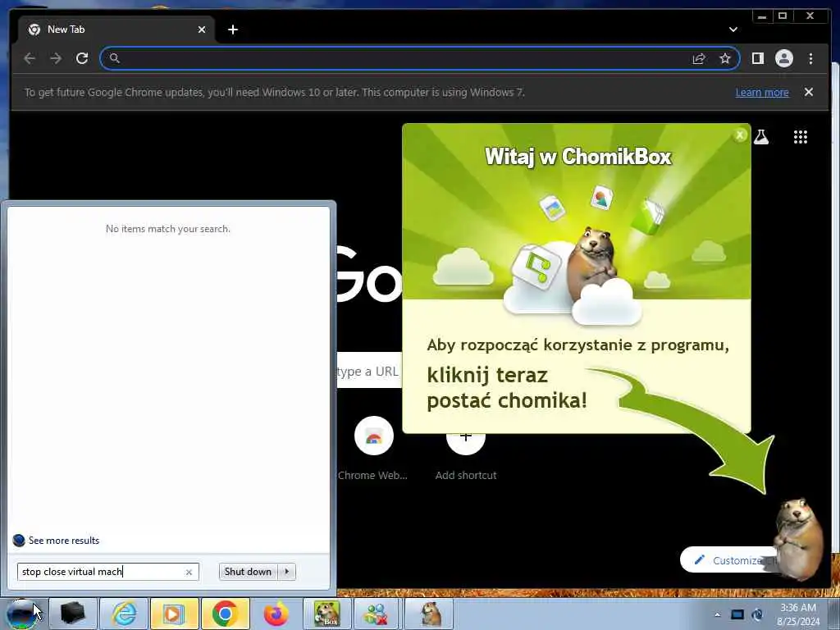Share this page icon in address bar
Viewport: 840px width, 630px height.
[x=699, y=58]
